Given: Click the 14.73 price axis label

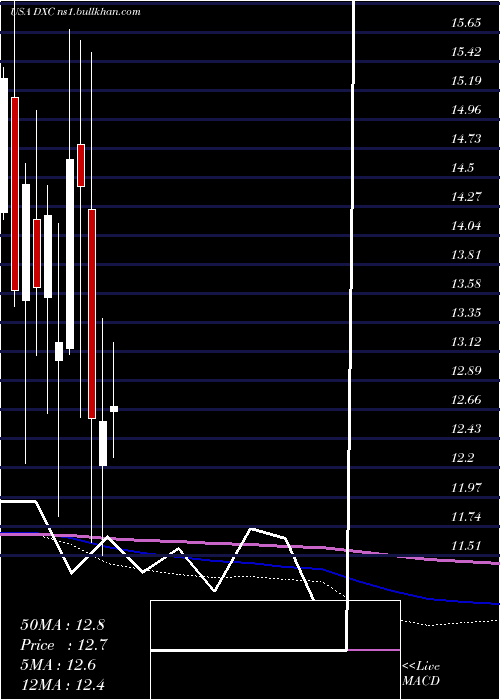Looking at the screenshot, I should click(466, 139).
